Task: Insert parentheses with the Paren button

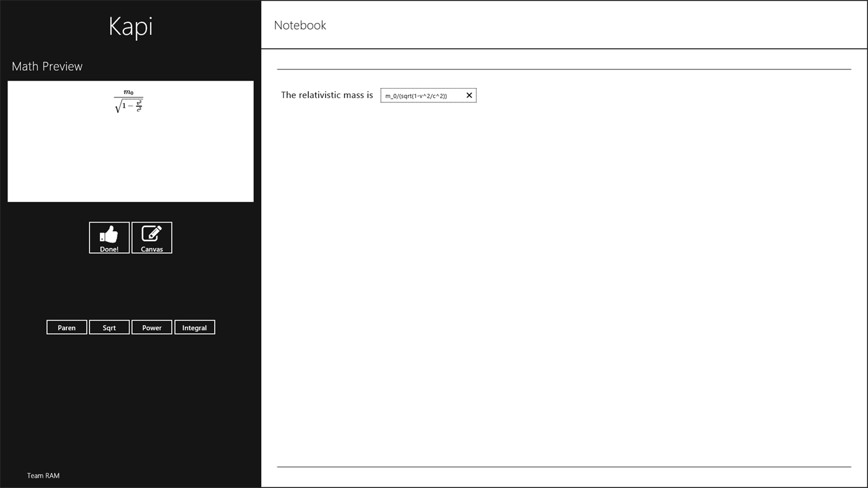Action: [66, 327]
